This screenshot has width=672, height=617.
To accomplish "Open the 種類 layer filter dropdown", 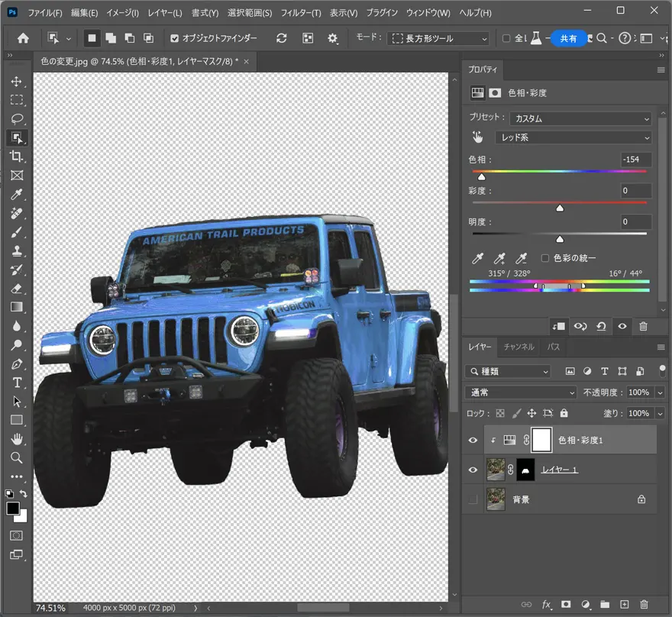I will click(x=507, y=371).
